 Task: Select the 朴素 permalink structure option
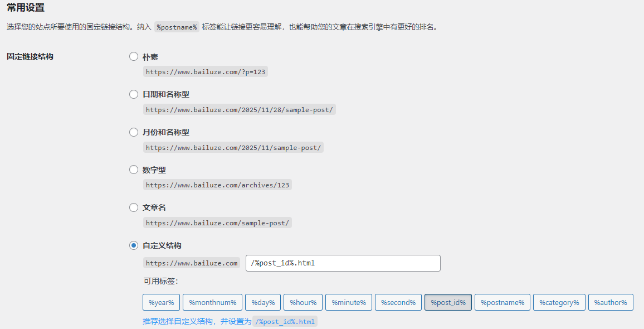[x=134, y=56]
